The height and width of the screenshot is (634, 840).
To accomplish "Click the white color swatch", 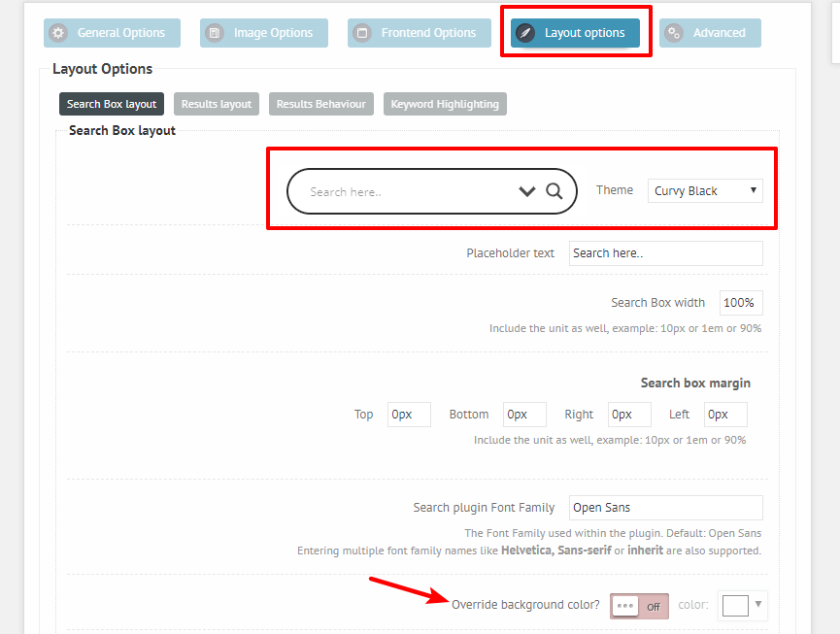I will coord(736,605).
